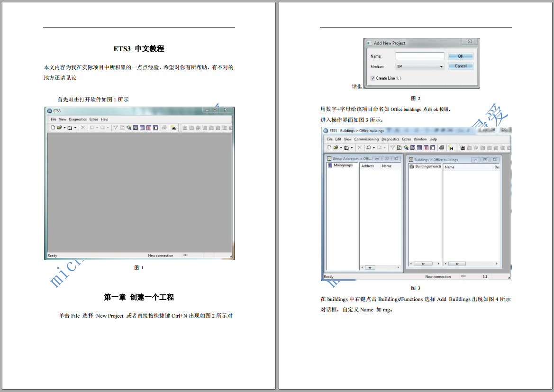Open the Commissioning menu
554x392 pixels.
pos(366,139)
